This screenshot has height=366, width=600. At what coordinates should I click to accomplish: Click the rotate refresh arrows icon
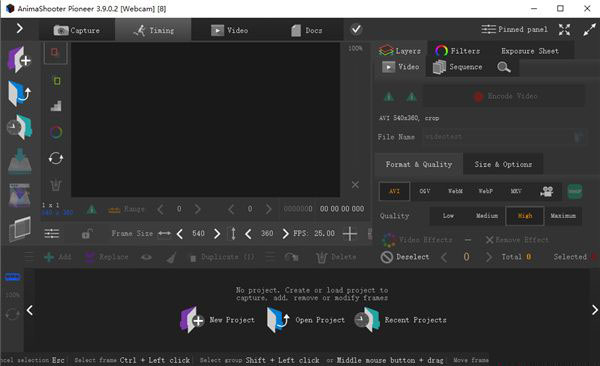coord(56,158)
